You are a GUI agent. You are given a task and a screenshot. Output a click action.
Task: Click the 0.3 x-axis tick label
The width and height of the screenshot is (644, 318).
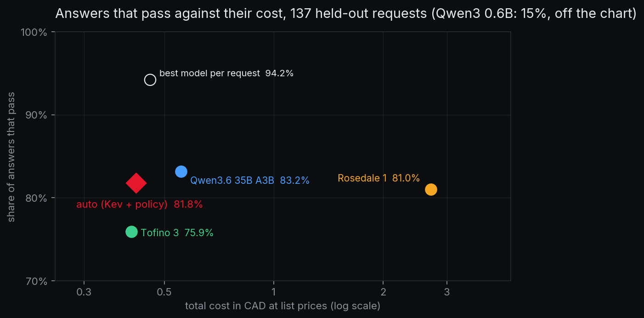[x=84, y=292]
